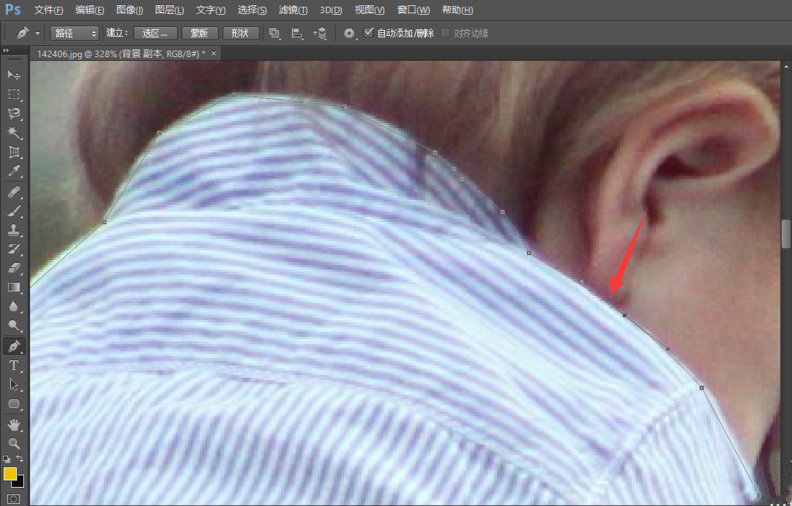
Task: Select the History Brush tool
Action: tap(14, 249)
